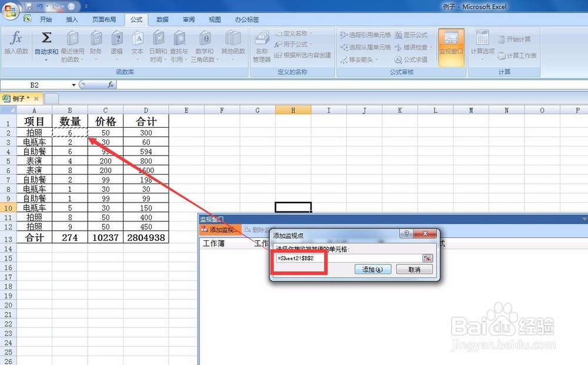Open the Financial (财务) function library
This screenshot has width=588, height=365.
tap(96, 46)
